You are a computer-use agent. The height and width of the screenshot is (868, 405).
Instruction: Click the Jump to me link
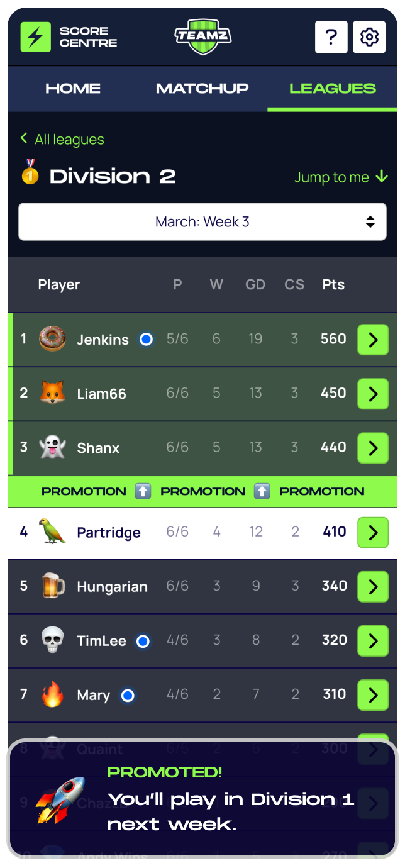point(341,177)
